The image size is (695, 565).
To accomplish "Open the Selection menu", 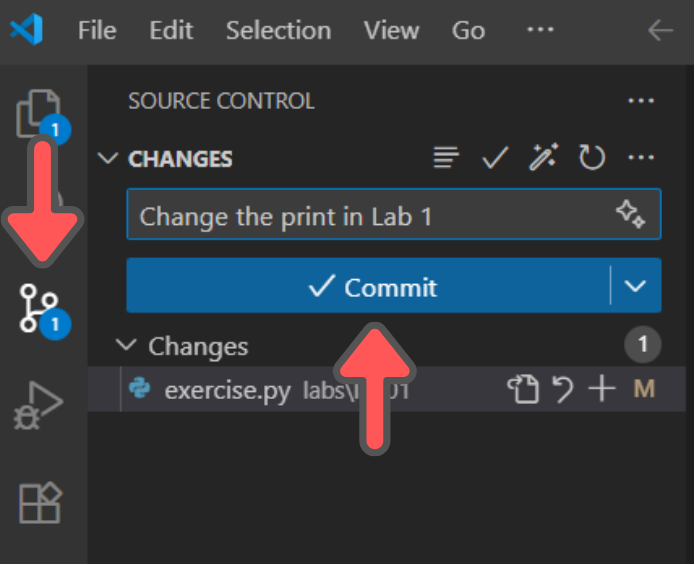I will [278, 31].
